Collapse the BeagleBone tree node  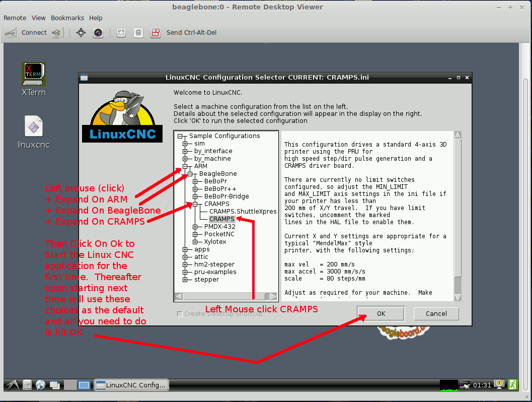(190, 174)
